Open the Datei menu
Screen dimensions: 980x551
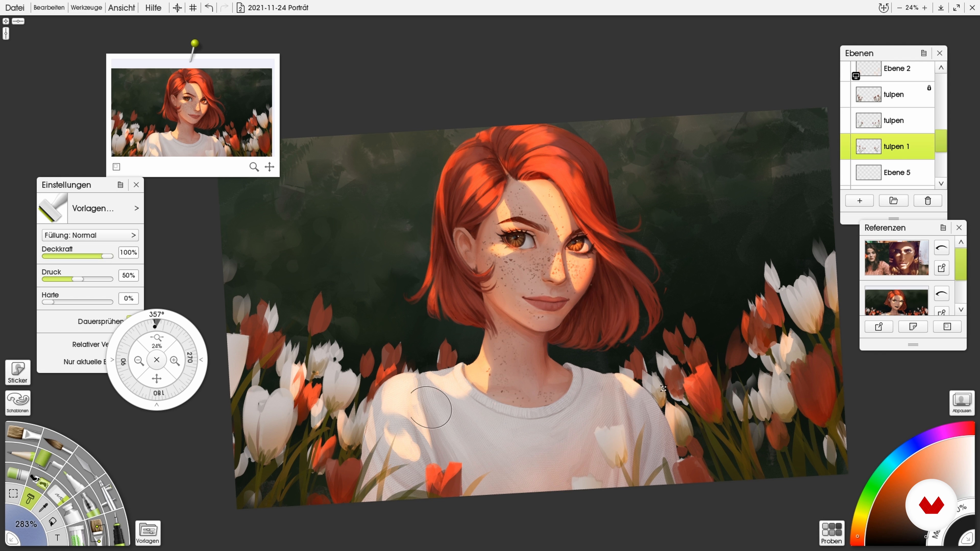tap(15, 8)
